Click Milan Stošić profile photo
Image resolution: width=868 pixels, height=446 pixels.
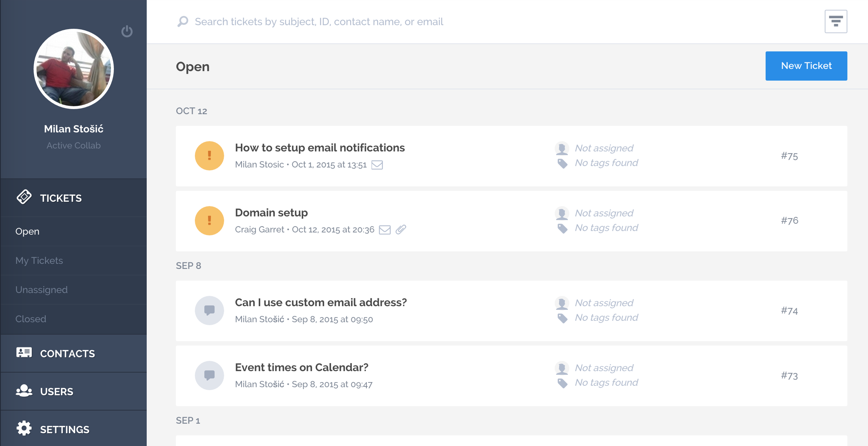pyautogui.click(x=74, y=69)
